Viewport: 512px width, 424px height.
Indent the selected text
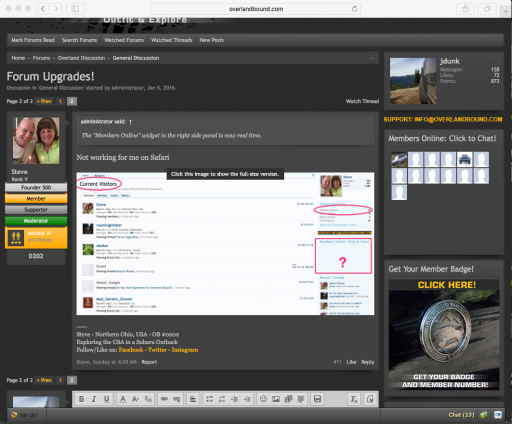pos(247,399)
